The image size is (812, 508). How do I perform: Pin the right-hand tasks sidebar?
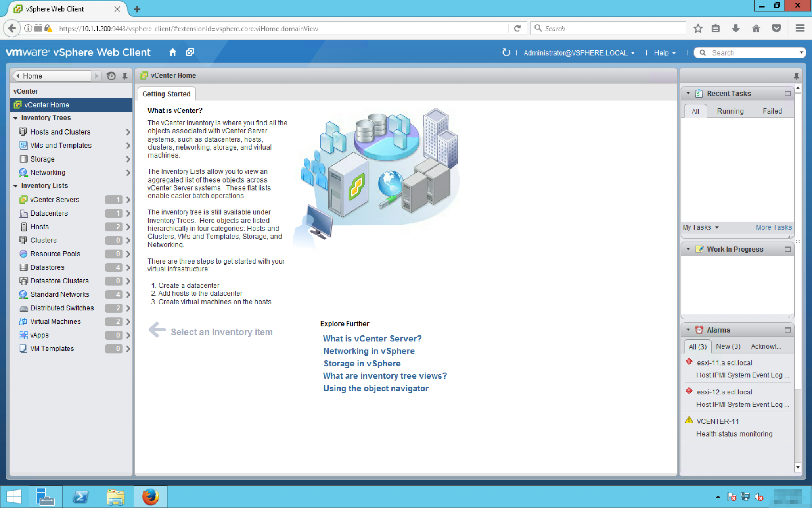796,76
